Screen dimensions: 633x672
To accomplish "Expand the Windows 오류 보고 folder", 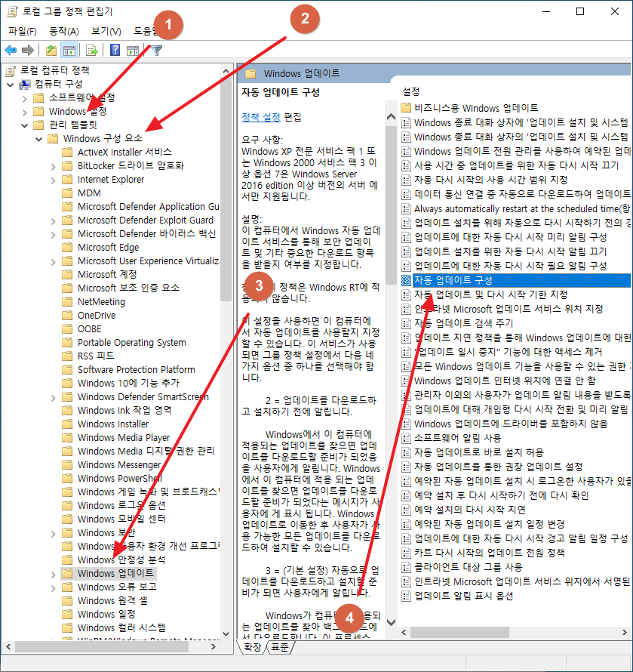I will click(53, 588).
